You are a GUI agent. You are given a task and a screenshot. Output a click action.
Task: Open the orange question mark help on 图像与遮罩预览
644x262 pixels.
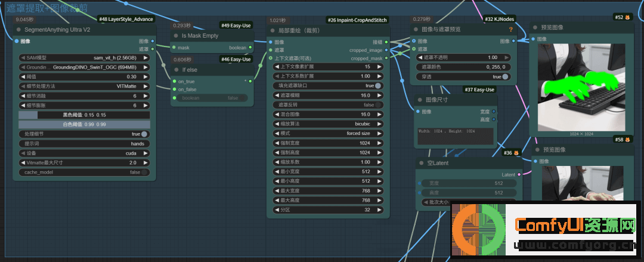[x=510, y=30]
